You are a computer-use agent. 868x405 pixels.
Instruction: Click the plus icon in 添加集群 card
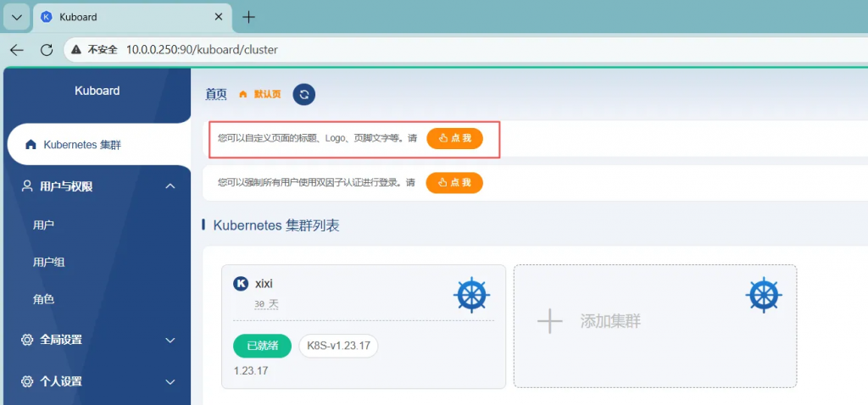pos(550,321)
